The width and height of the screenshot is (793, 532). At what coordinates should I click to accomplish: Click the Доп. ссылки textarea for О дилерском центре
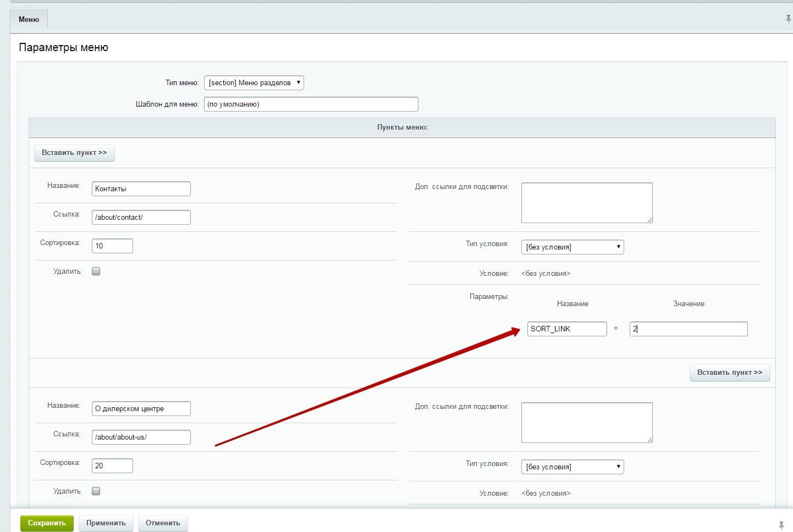click(x=587, y=423)
